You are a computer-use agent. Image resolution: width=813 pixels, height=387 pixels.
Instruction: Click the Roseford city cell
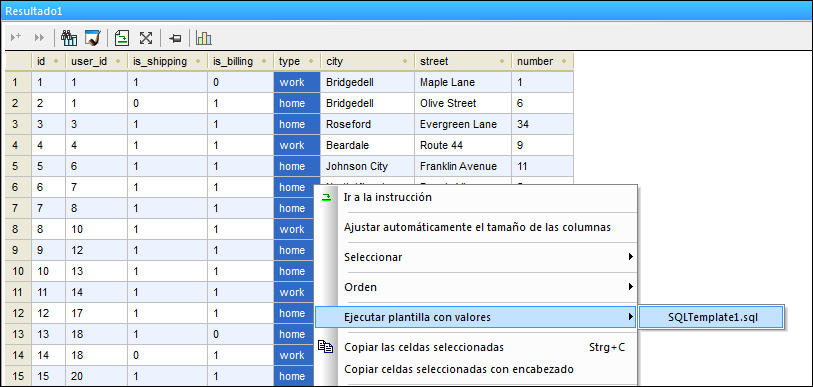[367, 124]
